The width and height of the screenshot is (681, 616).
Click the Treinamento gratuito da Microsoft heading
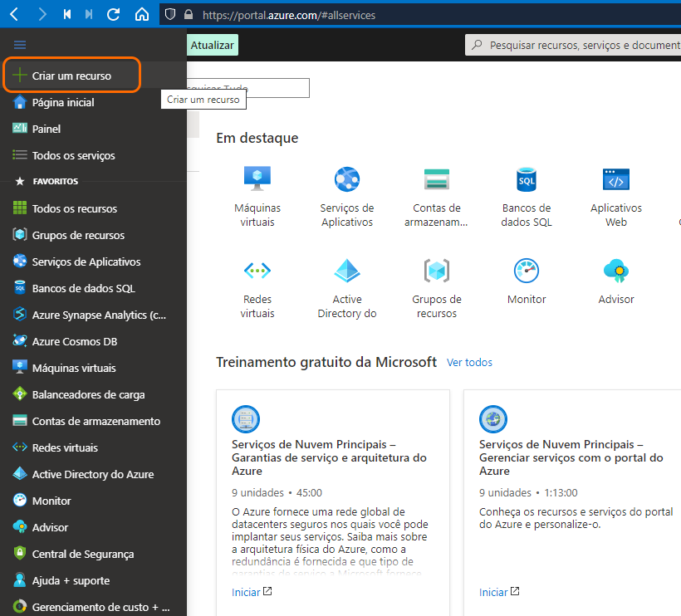click(326, 362)
